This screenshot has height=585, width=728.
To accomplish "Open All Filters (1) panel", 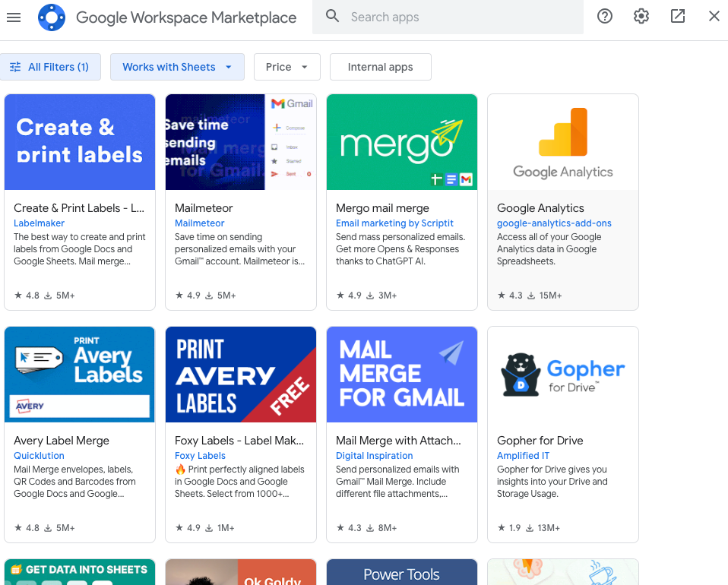I will (x=50, y=67).
